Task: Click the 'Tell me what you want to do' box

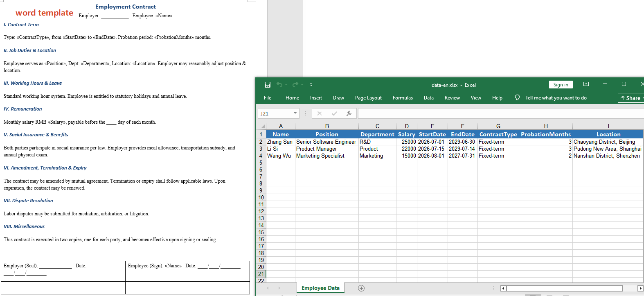Action: tap(556, 98)
